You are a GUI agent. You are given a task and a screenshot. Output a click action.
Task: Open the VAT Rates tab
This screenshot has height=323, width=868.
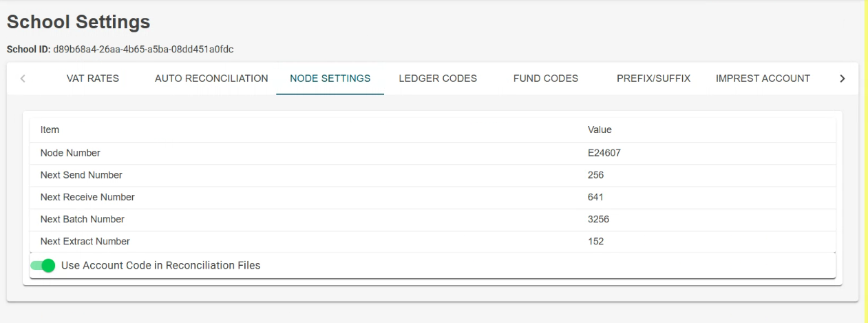click(x=93, y=79)
